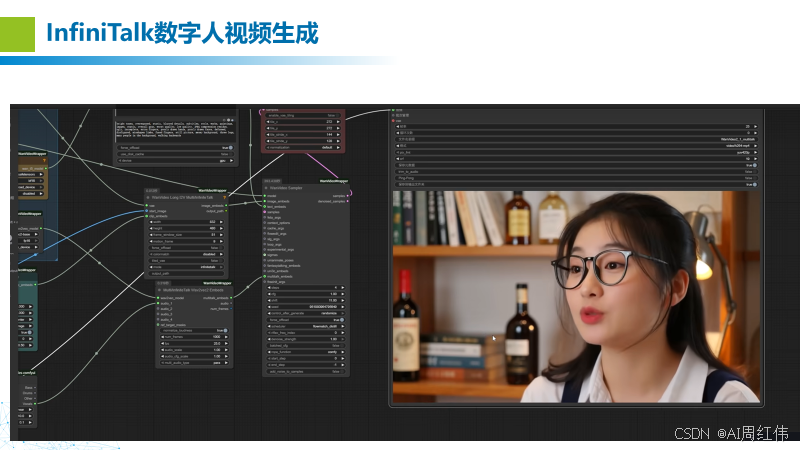The height and width of the screenshot is (450, 800).
Task: Click the vae input socket on Long I2V node
Action: [x=146, y=206]
